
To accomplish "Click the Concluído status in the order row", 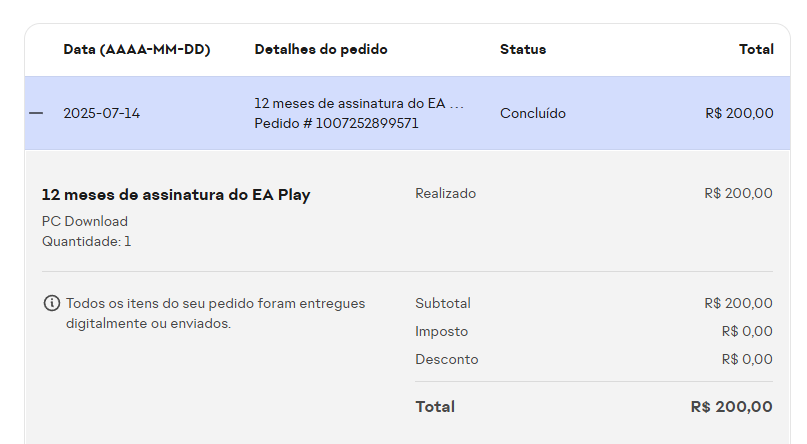I will [533, 113].
